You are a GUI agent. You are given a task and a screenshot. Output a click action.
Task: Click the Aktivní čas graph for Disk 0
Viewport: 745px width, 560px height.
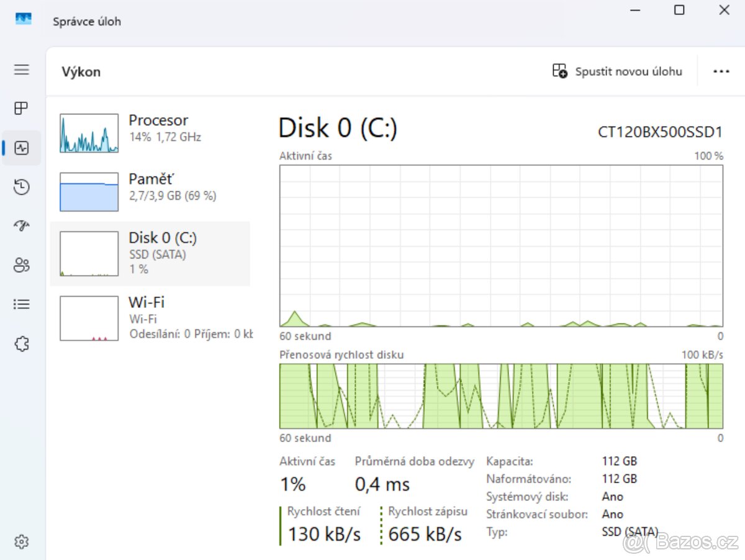(x=502, y=245)
